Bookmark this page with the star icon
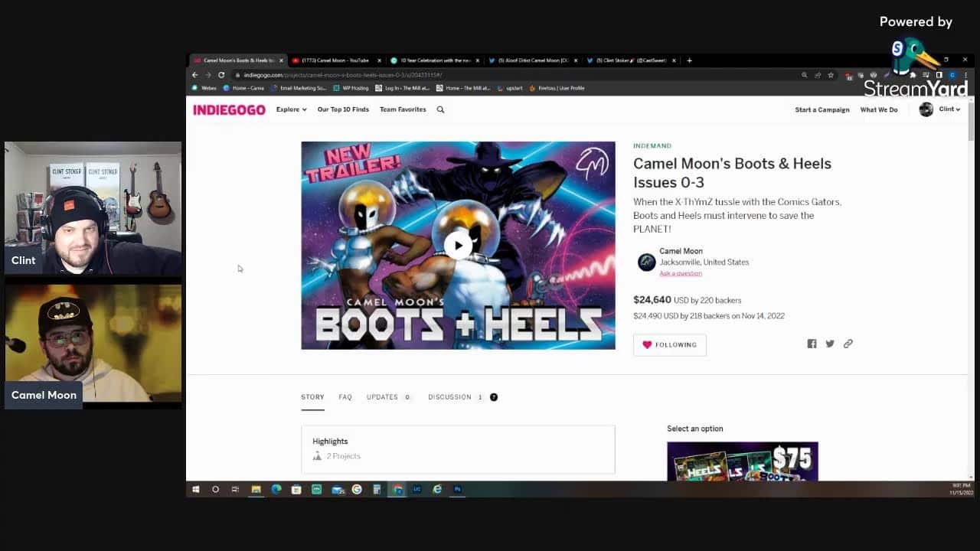 click(831, 75)
